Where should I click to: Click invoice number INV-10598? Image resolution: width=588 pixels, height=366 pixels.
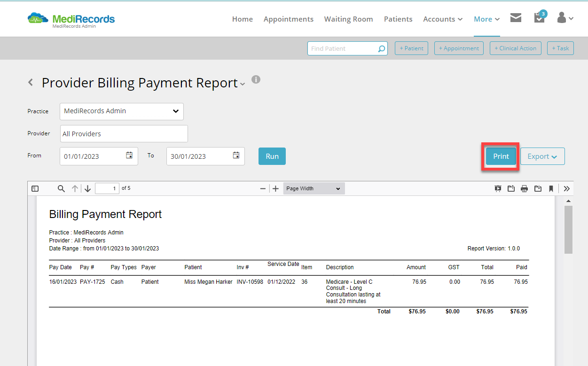coord(250,282)
